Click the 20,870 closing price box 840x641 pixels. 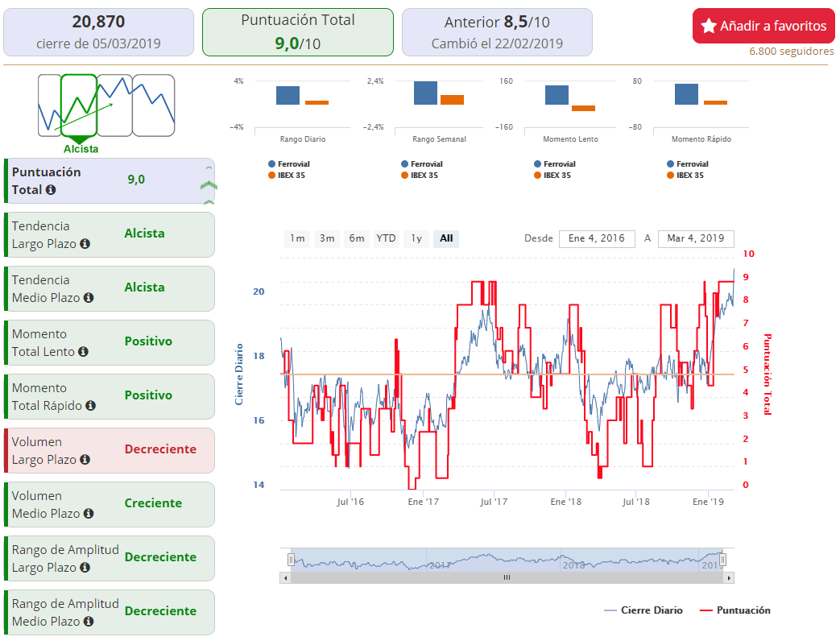[98, 32]
